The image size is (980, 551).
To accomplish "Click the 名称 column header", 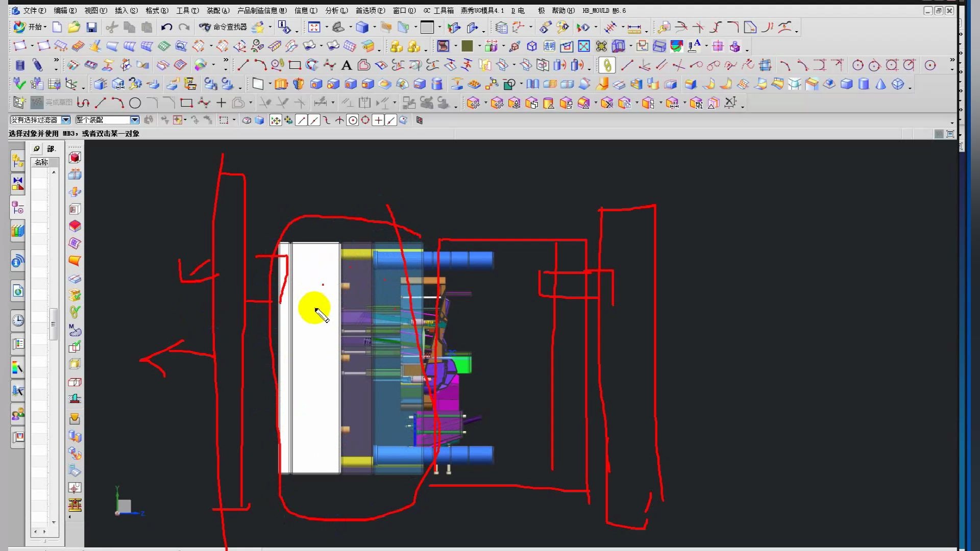I will click(41, 162).
